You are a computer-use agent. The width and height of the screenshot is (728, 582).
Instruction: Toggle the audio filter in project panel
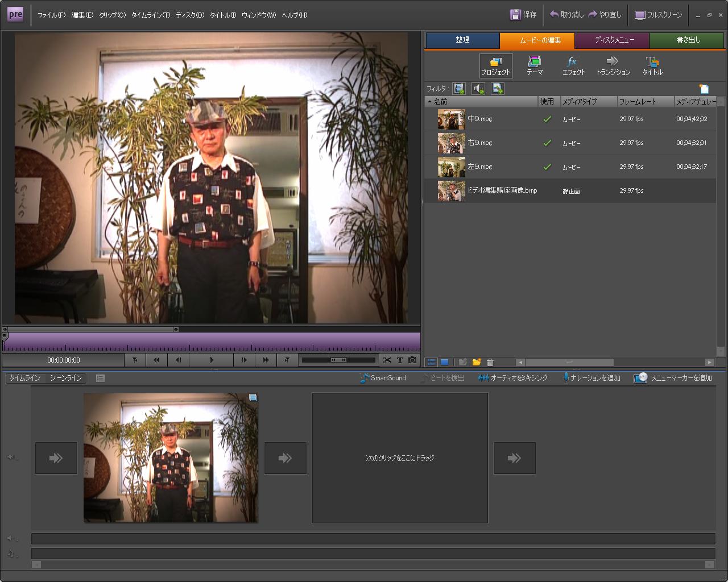[x=478, y=89]
